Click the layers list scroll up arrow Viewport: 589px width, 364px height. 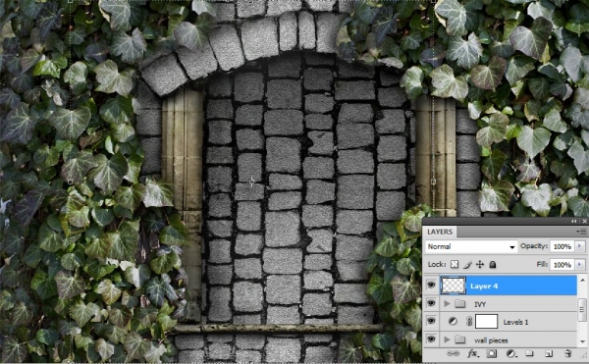582,280
